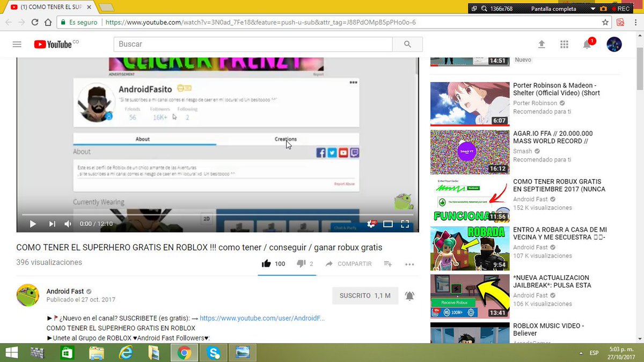Switch to Chrome in taskbar
The image size is (644, 362).
(184, 353)
